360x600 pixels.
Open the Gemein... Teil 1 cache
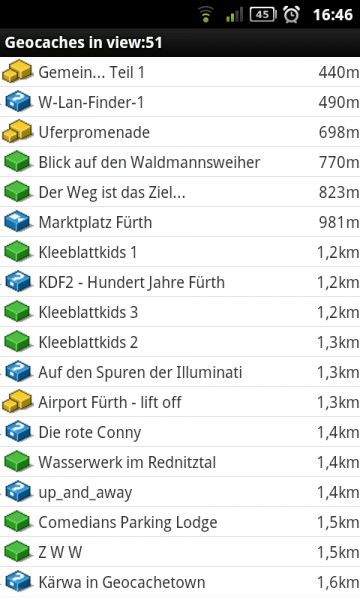(x=180, y=72)
